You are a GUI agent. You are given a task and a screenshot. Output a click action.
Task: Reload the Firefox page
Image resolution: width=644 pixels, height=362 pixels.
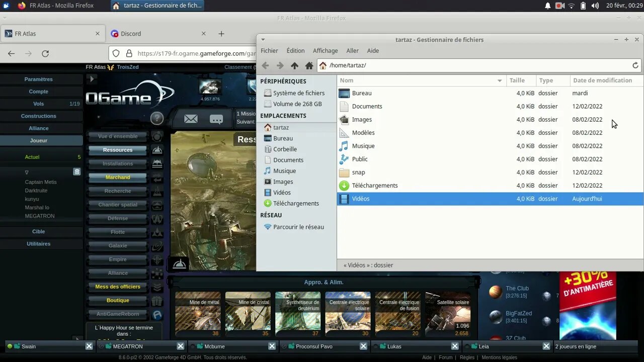click(45, 53)
